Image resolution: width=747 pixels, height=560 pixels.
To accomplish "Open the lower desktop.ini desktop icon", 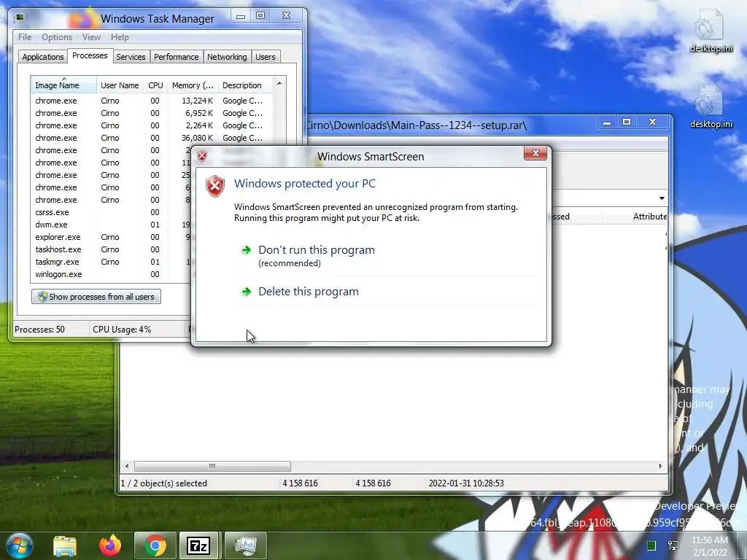I will tap(711, 107).
